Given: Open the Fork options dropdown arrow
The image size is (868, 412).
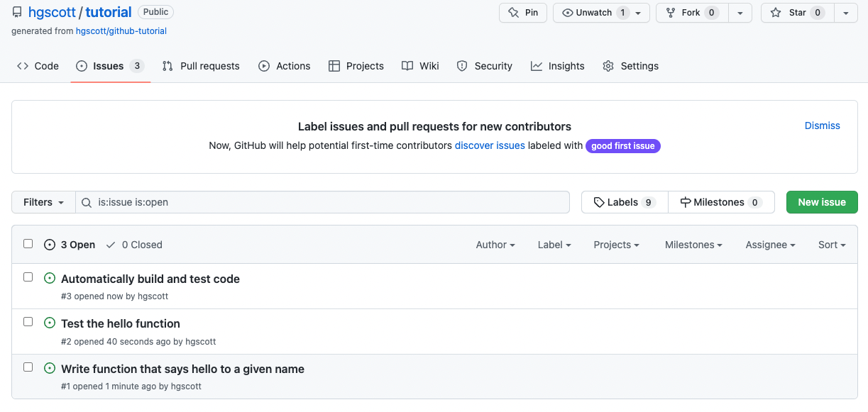Looking at the screenshot, I should click(740, 13).
